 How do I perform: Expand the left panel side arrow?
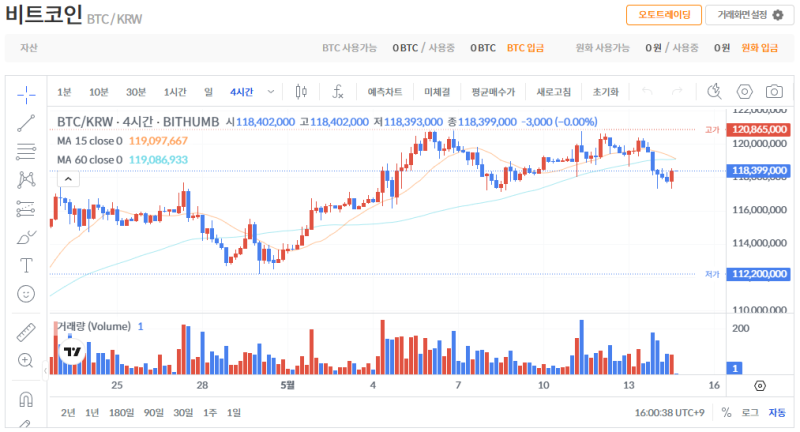[45, 371]
